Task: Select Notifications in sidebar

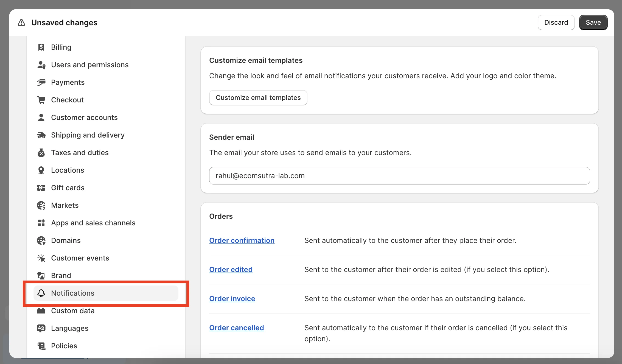Action: [x=106, y=293]
